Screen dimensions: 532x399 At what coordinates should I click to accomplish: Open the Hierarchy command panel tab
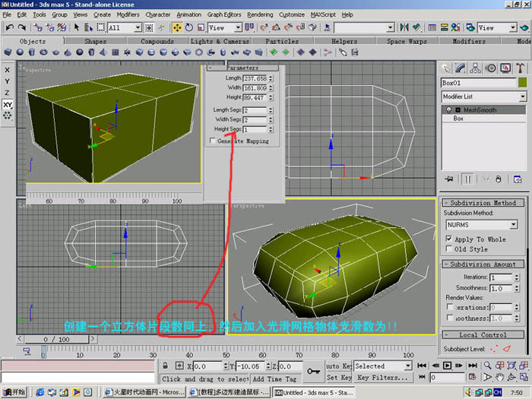pyautogui.click(x=475, y=68)
